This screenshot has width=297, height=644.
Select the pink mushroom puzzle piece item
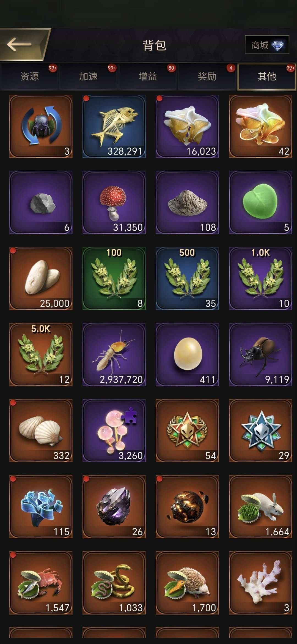tap(114, 430)
